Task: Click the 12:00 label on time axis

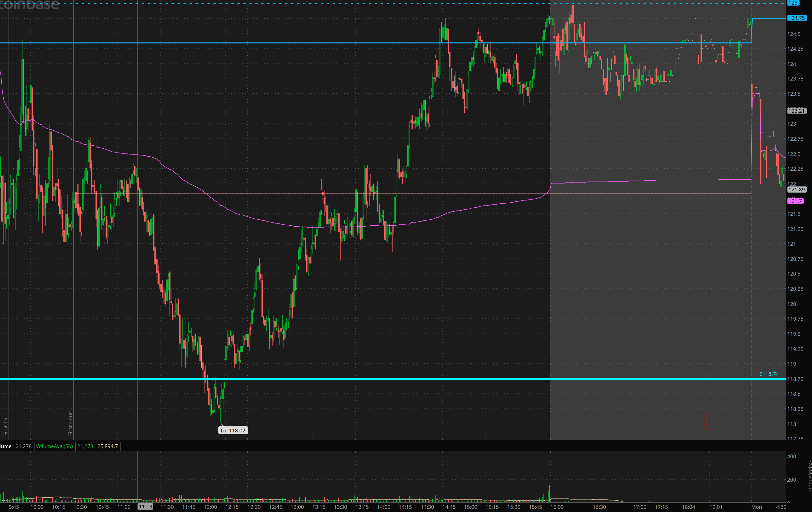Action: point(210,507)
